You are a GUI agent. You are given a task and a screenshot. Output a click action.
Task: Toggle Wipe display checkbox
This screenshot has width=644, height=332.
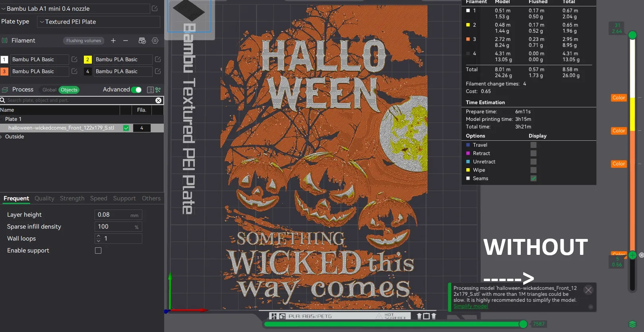(x=533, y=170)
